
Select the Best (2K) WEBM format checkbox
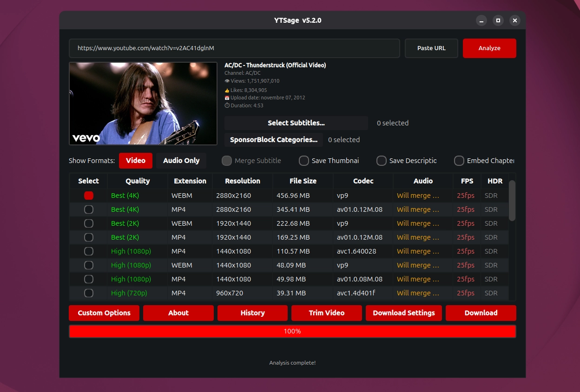pyautogui.click(x=89, y=223)
